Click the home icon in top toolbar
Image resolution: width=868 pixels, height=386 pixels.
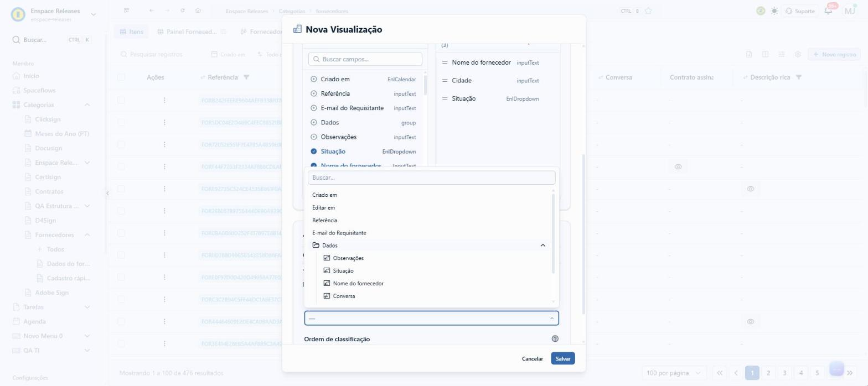[198, 11]
